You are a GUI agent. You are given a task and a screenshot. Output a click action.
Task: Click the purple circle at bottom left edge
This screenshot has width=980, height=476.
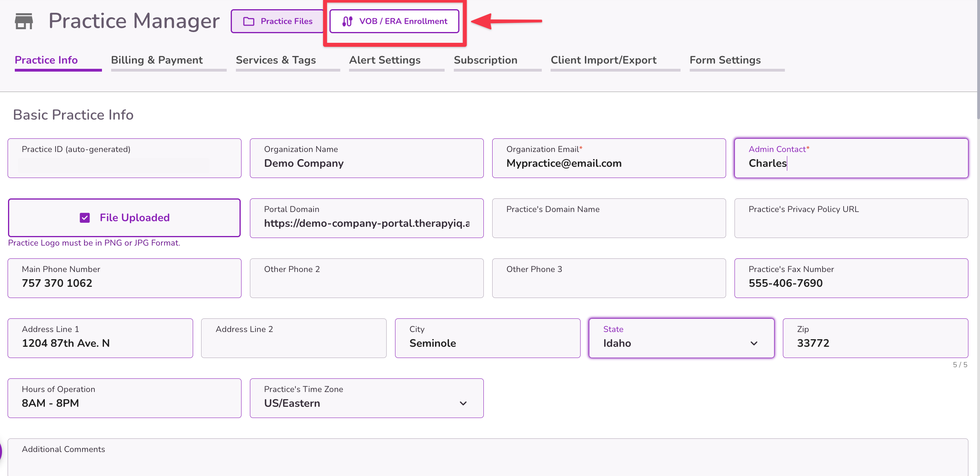[1, 451]
